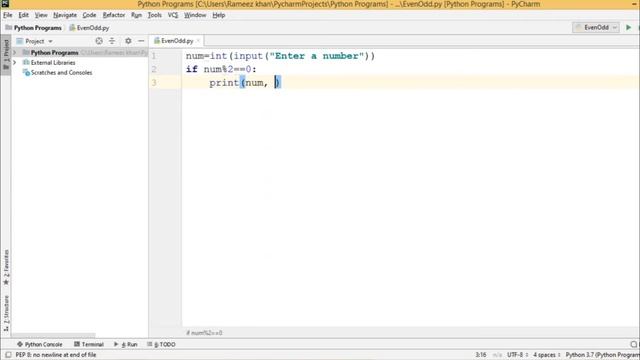Open the Code menu
This screenshot has width=640, height=360.
coord(89,15)
